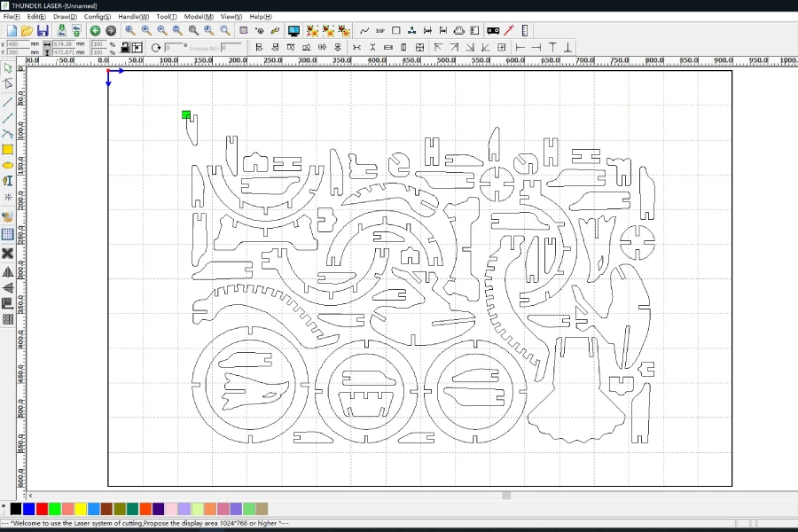Pick the blue color swatch
The width and height of the screenshot is (798, 532).
[29, 509]
